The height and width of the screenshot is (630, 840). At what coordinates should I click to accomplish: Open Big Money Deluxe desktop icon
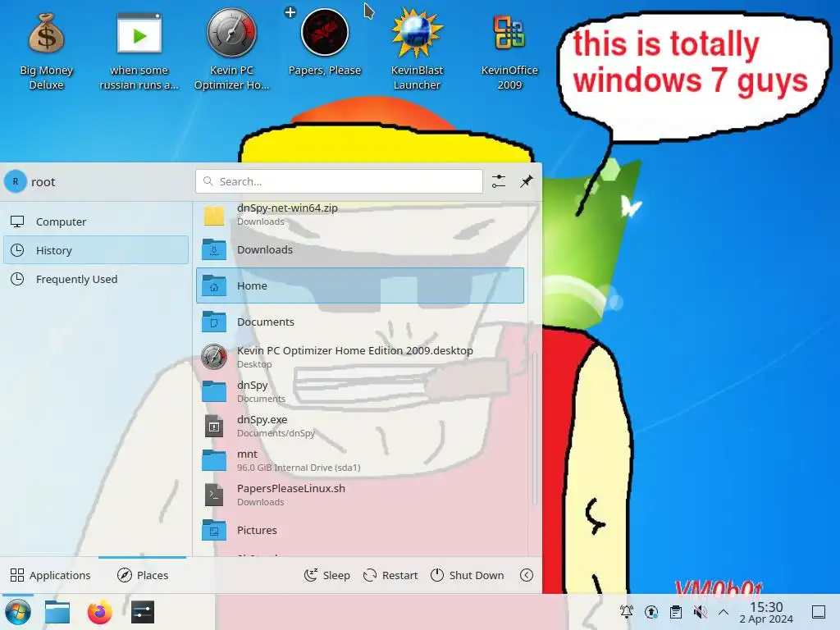(46, 50)
